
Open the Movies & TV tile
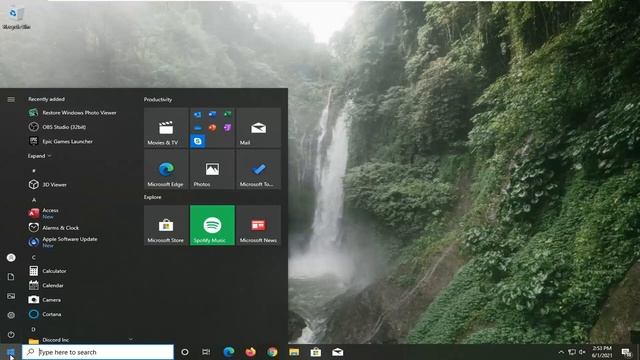click(166, 127)
